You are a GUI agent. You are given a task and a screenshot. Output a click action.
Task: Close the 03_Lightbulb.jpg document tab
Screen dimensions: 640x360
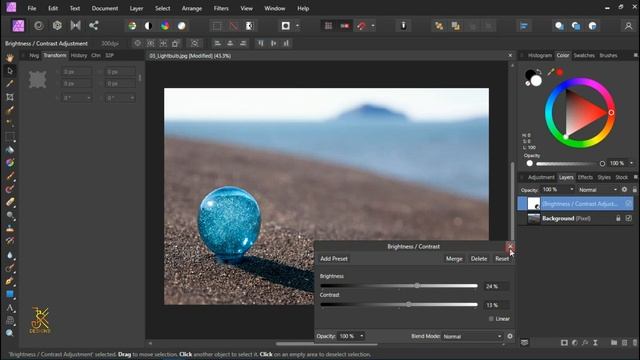[x=510, y=56]
